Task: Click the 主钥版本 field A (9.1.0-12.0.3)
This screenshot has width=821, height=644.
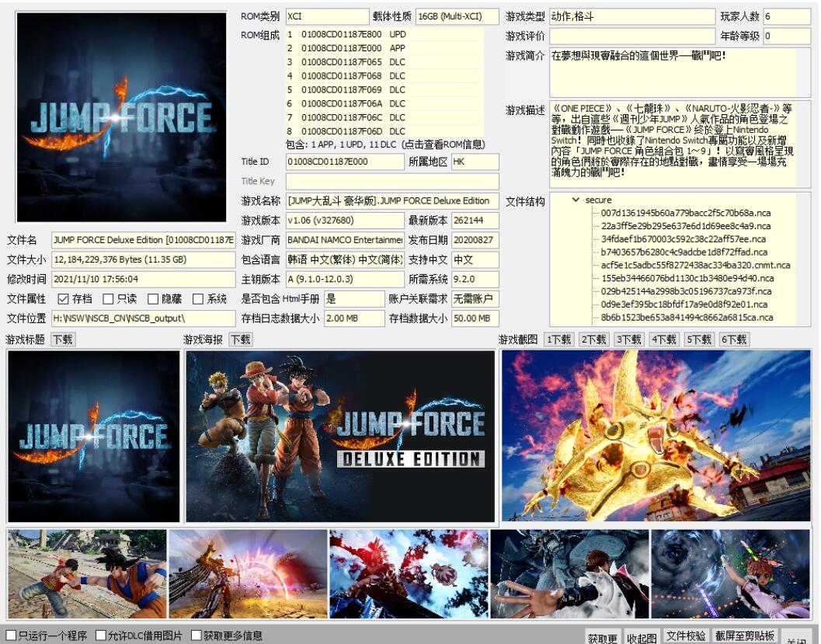Action: tap(345, 279)
